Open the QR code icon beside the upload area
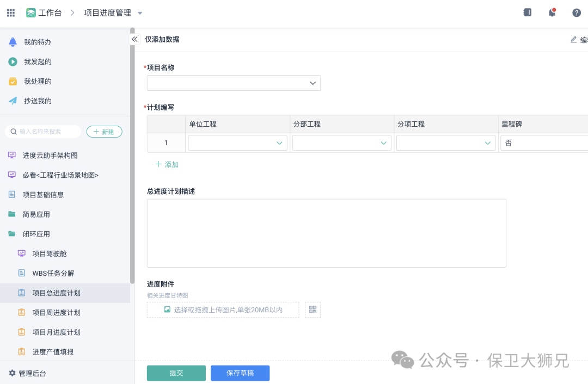588x384 pixels. [x=313, y=309]
